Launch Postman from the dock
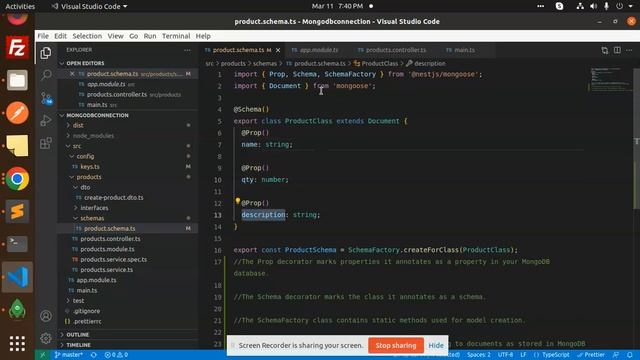640x360 pixels. (x=17, y=113)
